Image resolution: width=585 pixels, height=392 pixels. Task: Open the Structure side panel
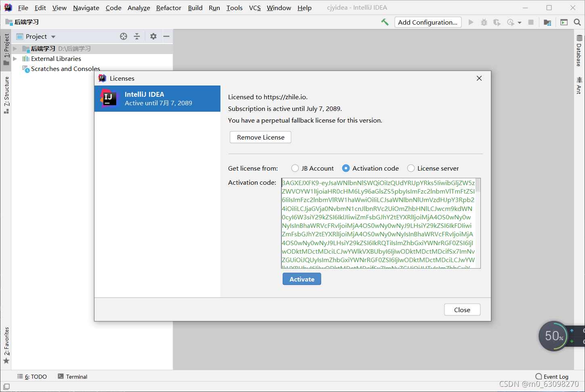tap(6, 95)
